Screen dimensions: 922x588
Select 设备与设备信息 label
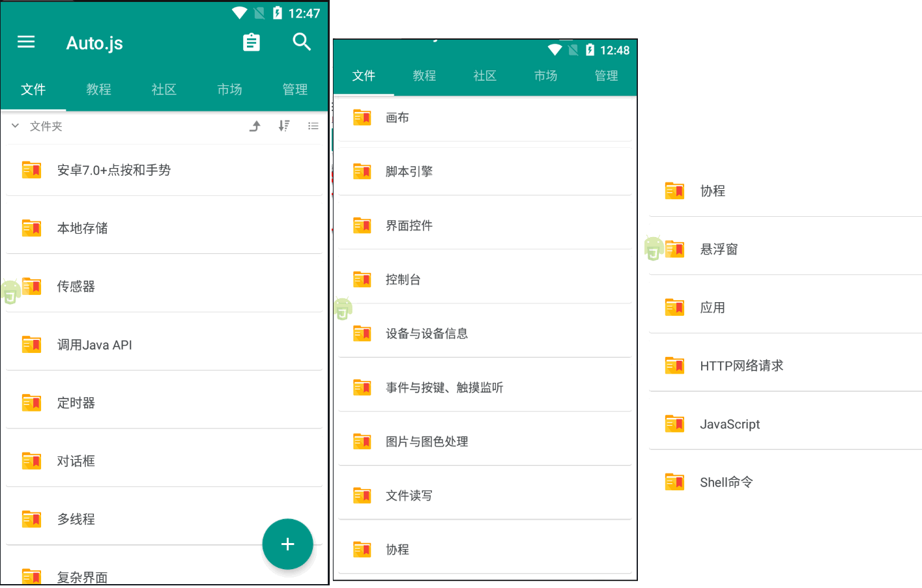pyautogui.click(x=427, y=333)
